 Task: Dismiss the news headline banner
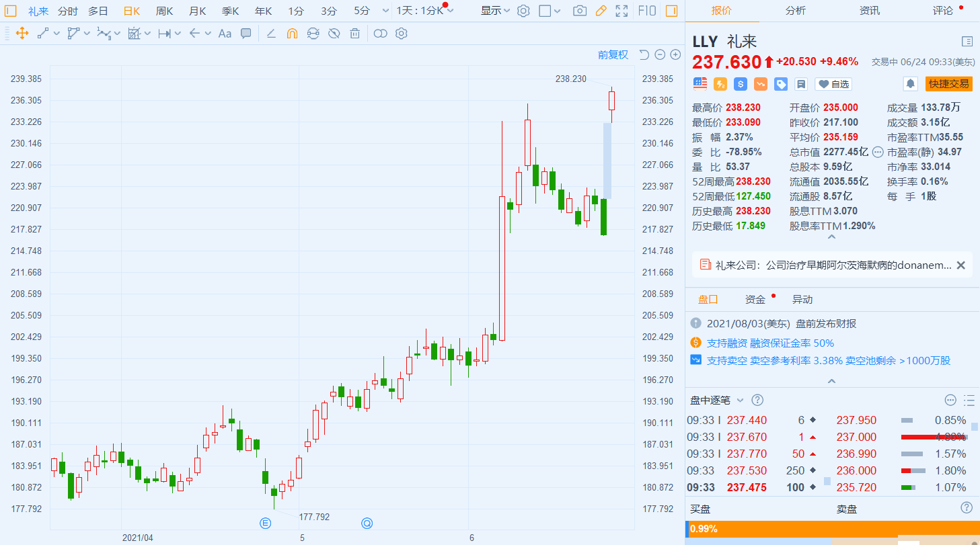[x=960, y=265]
